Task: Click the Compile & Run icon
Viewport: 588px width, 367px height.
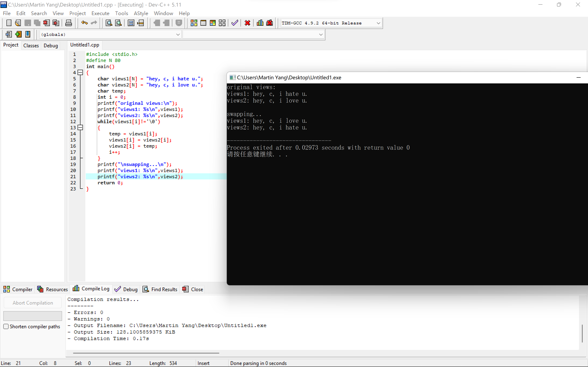Action: click(x=213, y=23)
